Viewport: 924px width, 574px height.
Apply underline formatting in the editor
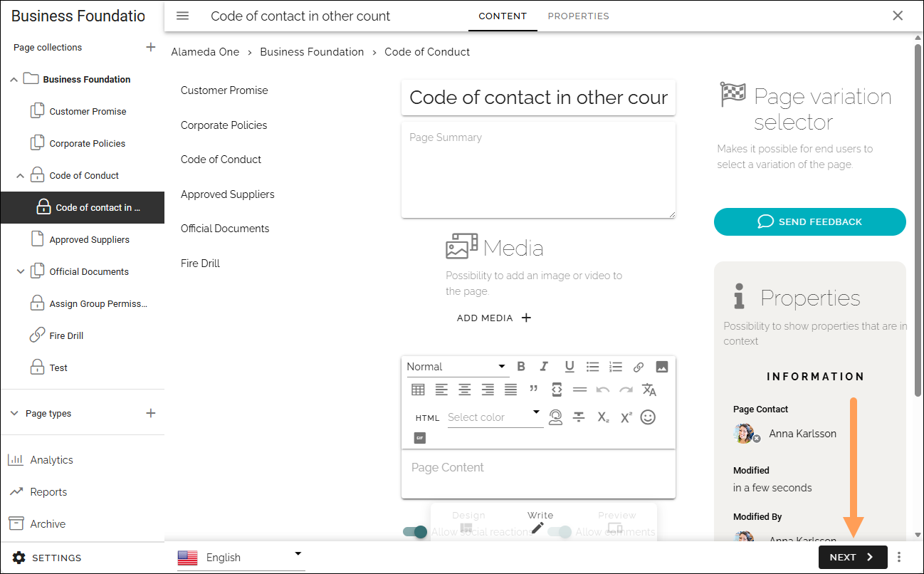[569, 367]
